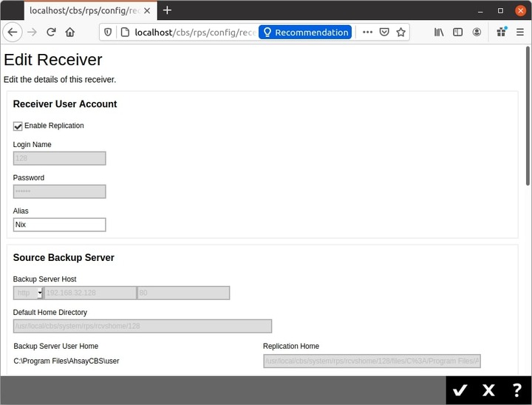Bookmark this page with the star icon
This screenshot has height=405, width=532.
pyautogui.click(x=401, y=33)
